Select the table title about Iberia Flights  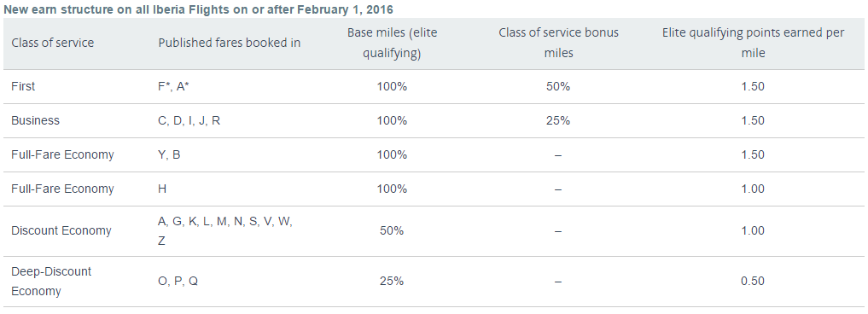click(198, 10)
